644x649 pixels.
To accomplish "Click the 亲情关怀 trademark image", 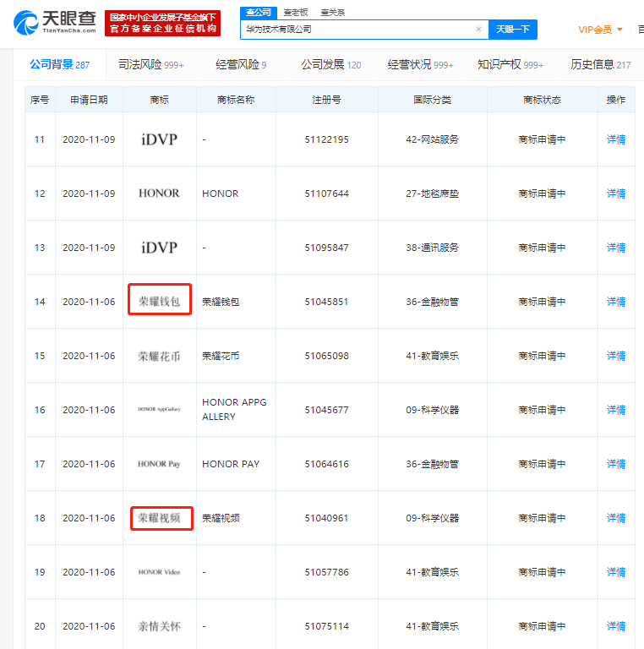I will 160,626.
